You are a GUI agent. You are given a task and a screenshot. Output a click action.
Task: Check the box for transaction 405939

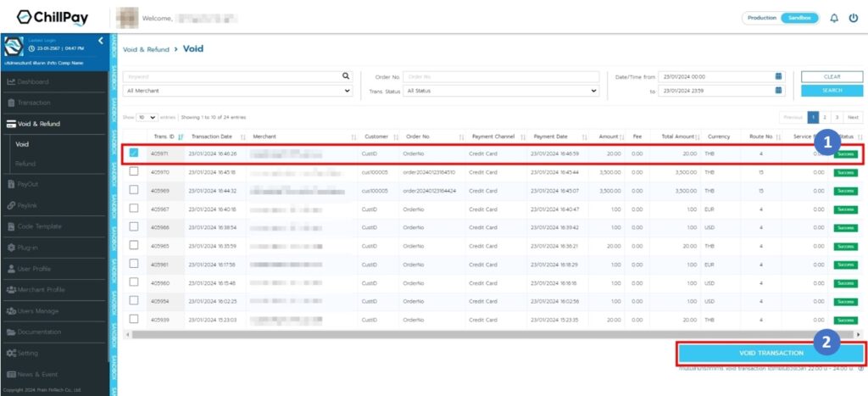pyautogui.click(x=133, y=319)
